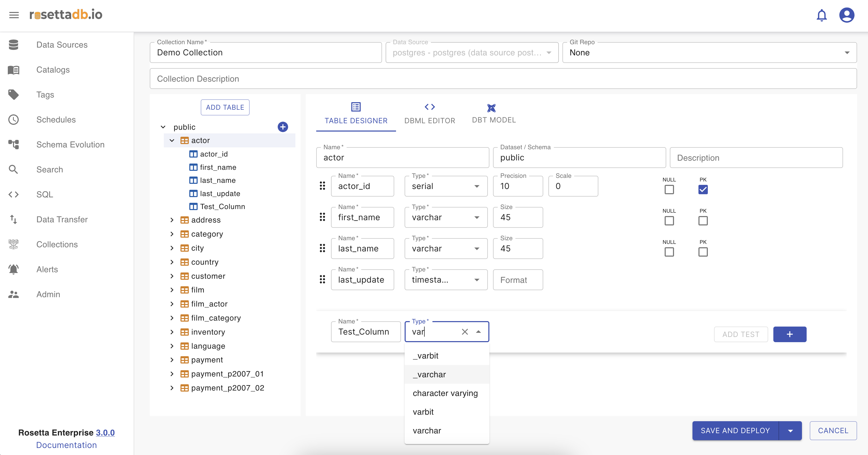
Task: Add item with plus icon next to public
Action: click(282, 127)
